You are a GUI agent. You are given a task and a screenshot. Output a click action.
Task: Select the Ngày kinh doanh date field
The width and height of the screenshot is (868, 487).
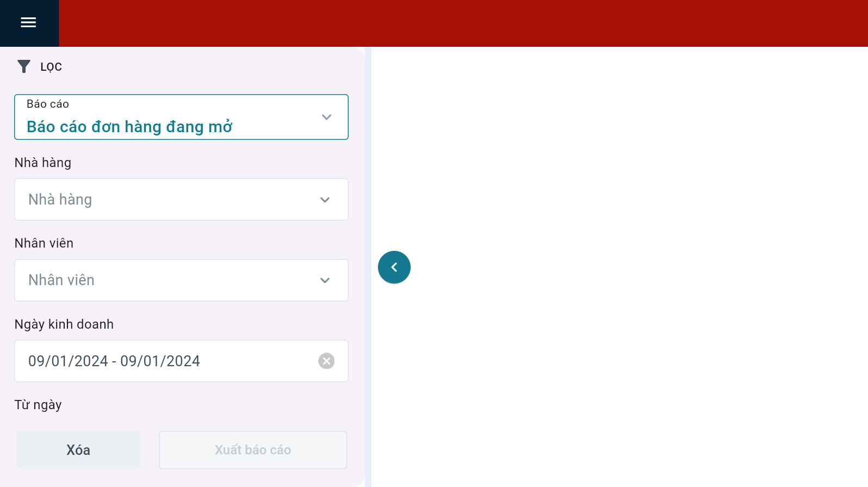[x=181, y=361]
